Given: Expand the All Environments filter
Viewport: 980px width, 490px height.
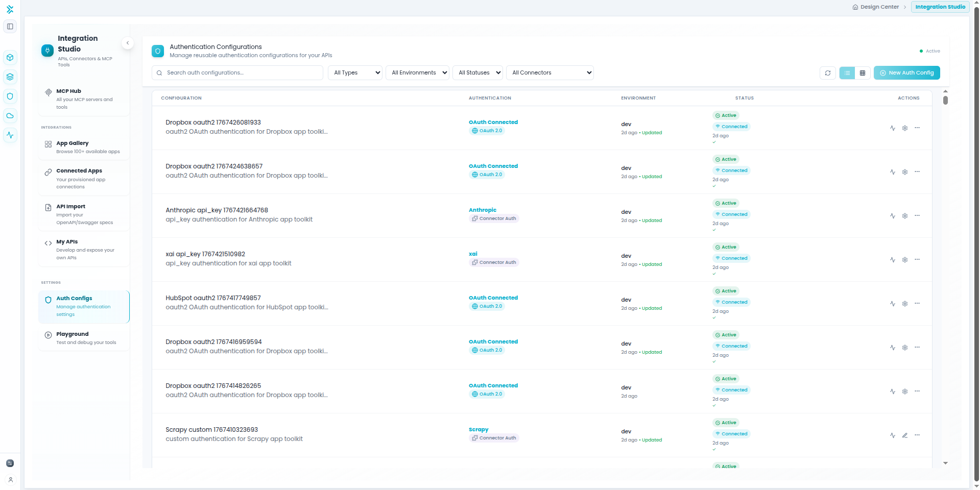Looking at the screenshot, I should pyautogui.click(x=417, y=73).
